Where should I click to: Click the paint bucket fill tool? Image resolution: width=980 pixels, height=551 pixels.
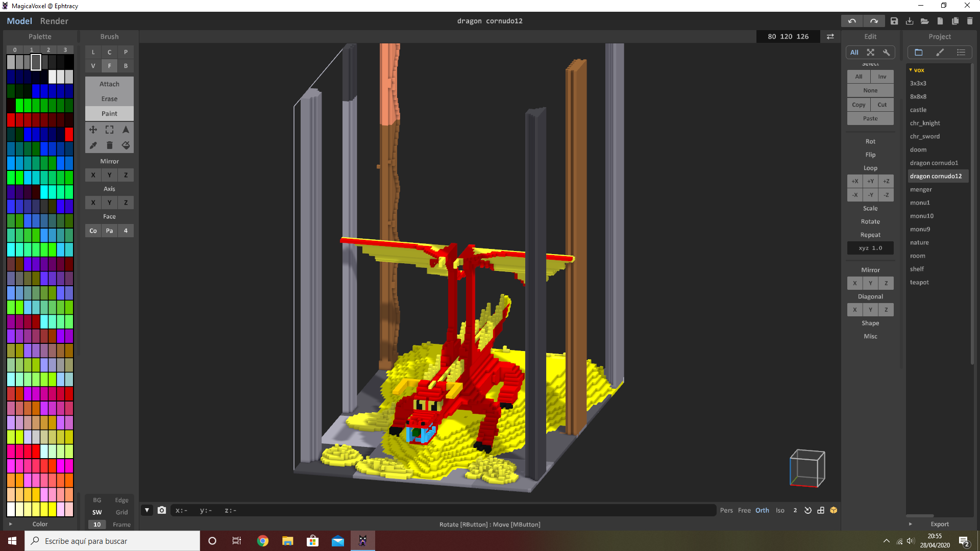point(126,145)
